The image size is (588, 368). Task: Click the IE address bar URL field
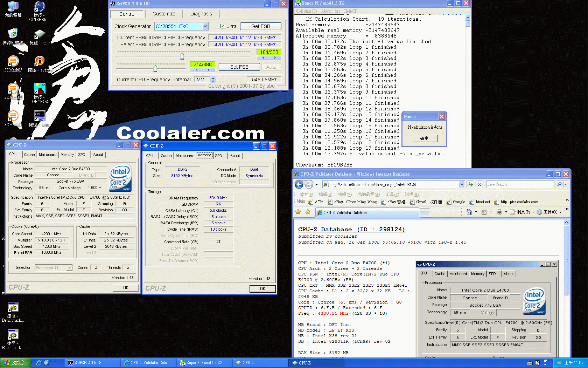tap(390, 184)
